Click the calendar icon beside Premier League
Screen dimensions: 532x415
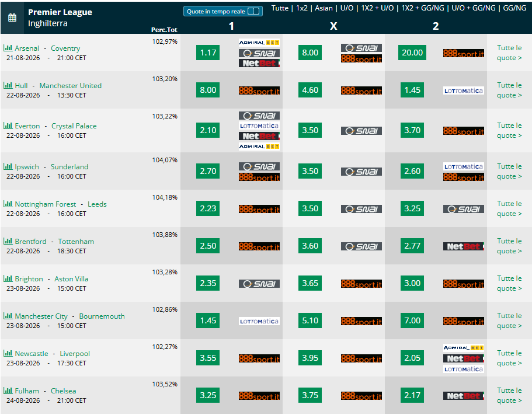click(x=12, y=18)
